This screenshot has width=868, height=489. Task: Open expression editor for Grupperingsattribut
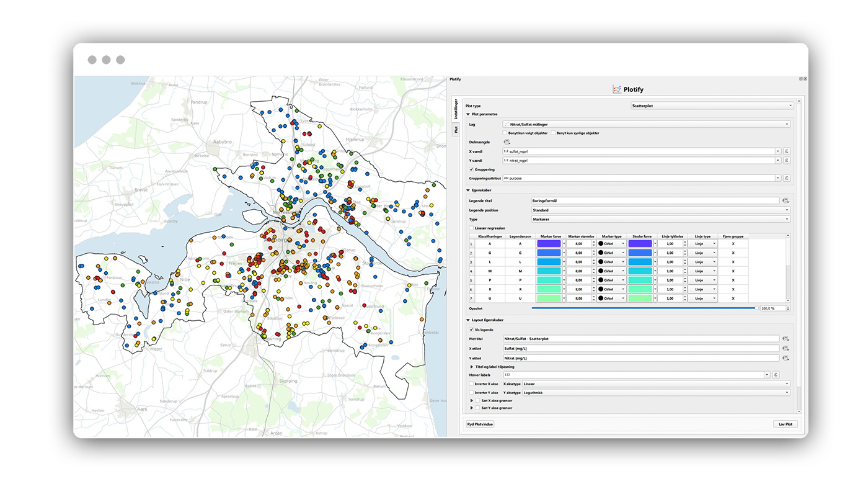787,178
